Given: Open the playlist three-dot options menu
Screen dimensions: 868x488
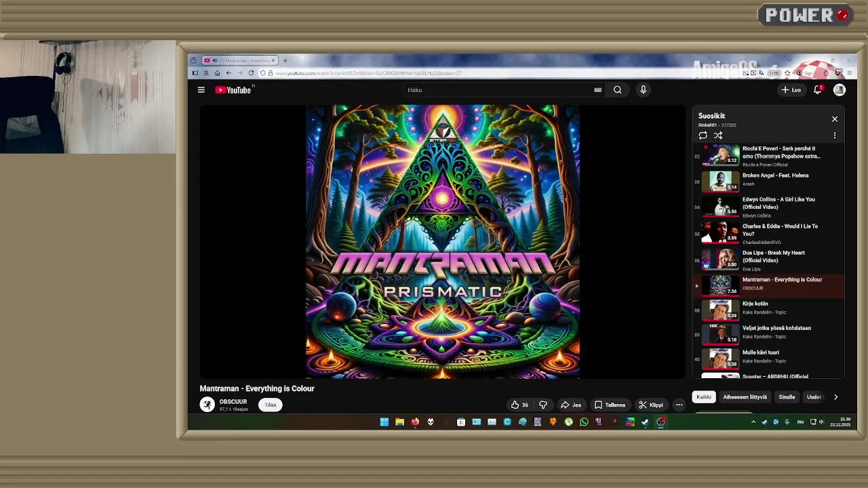Looking at the screenshot, I should pos(835,136).
